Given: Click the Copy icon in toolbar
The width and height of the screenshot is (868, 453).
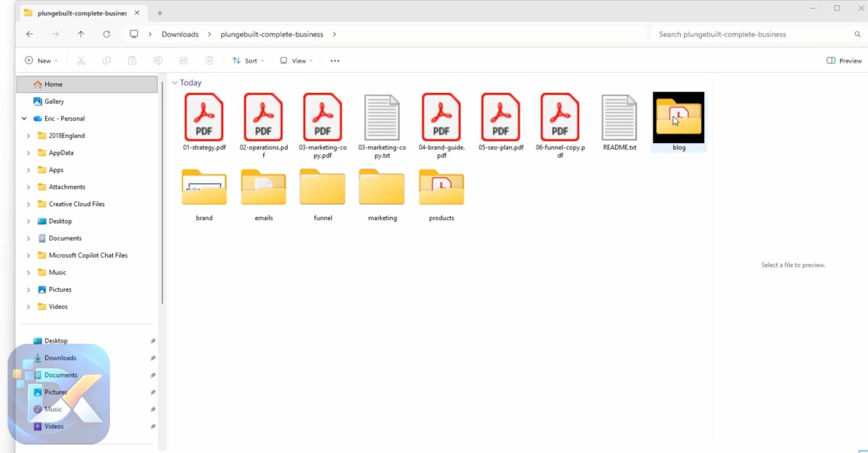Looking at the screenshot, I should [x=106, y=61].
